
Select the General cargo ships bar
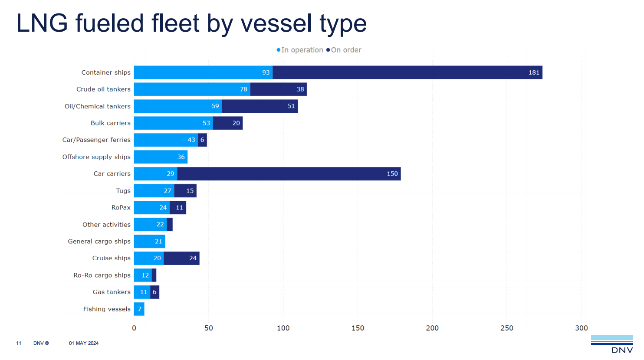tap(149, 241)
